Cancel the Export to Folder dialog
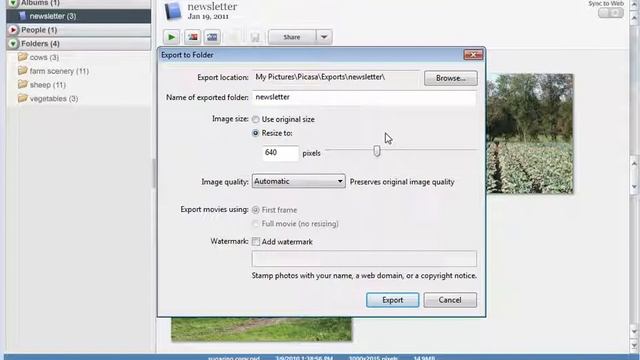 [x=450, y=300]
